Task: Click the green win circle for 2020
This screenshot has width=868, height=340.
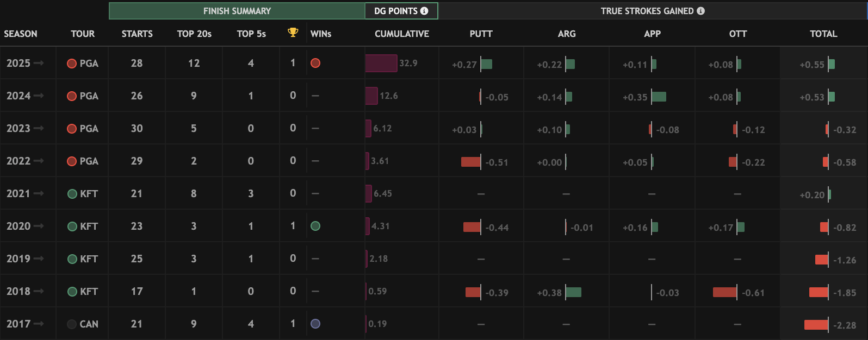Action: [x=315, y=226]
